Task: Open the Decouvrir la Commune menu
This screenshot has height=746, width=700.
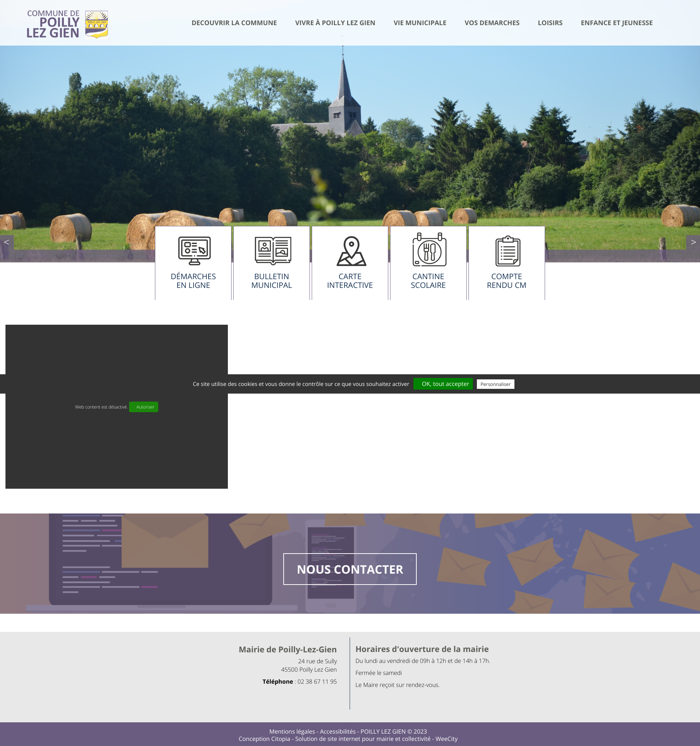Action: 234,23
